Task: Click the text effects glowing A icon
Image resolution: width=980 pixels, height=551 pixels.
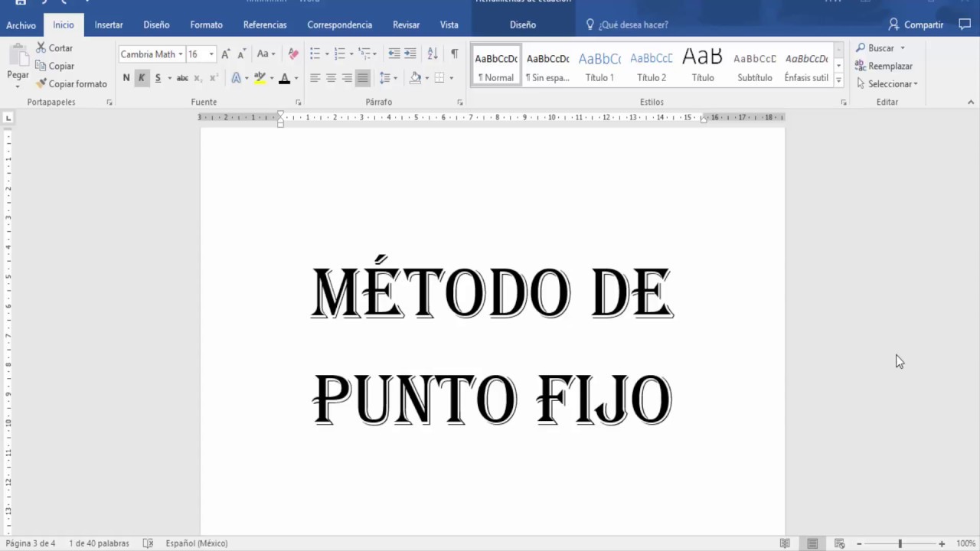Action: coord(236,78)
